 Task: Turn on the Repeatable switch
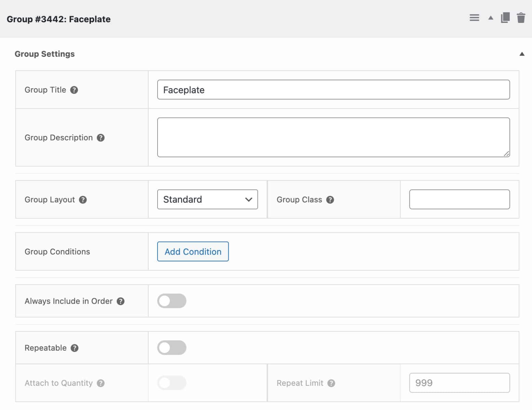(x=172, y=347)
